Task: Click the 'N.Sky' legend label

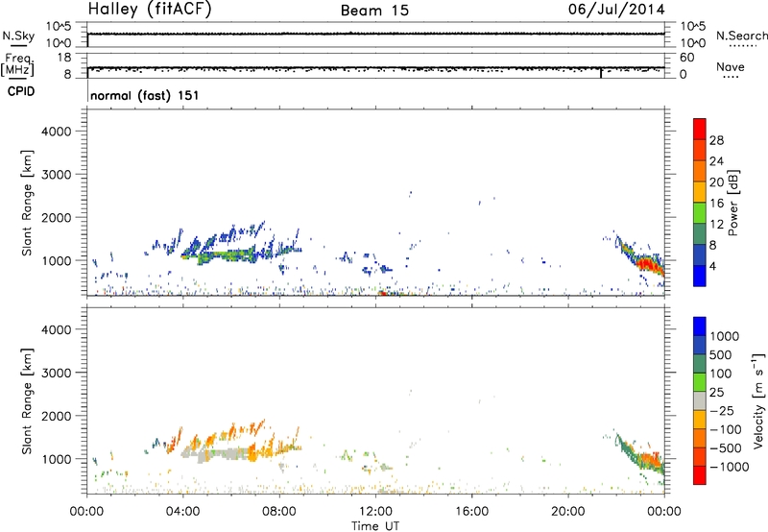Action: [18, 36]
